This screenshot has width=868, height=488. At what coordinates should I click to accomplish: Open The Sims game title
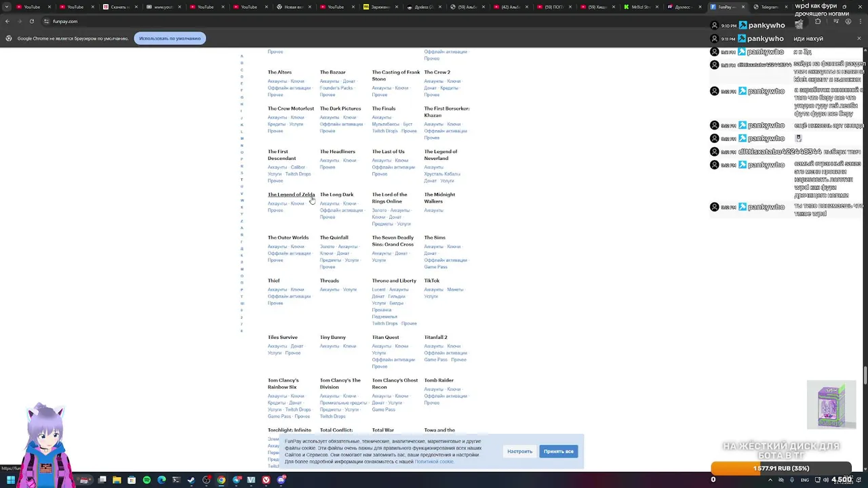[x=435, y=238]
